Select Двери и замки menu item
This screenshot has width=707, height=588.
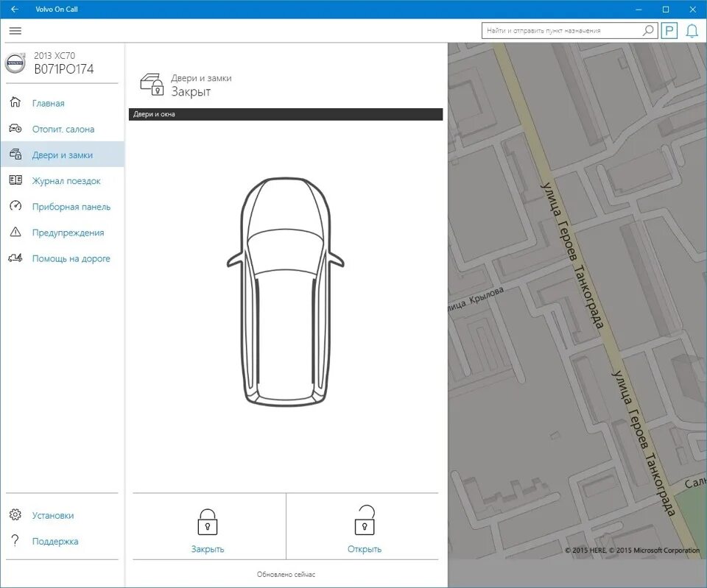pyautogui.click(x=62, y=155)
